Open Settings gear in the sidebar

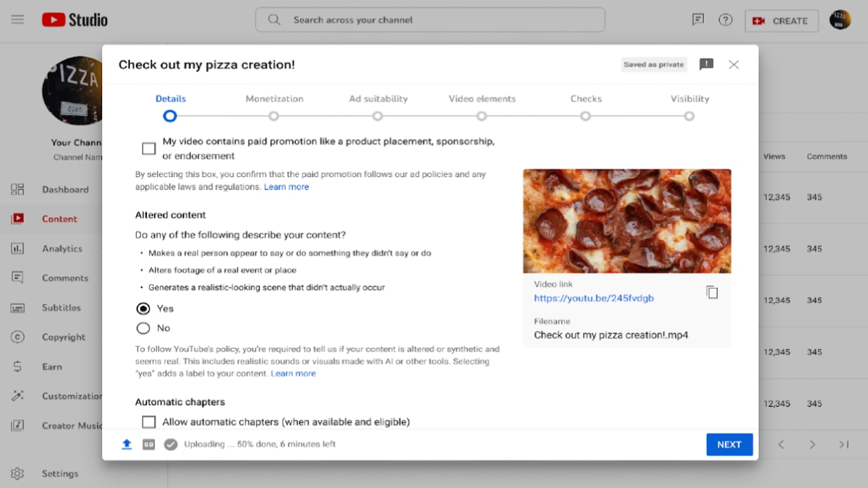[17, 474]
